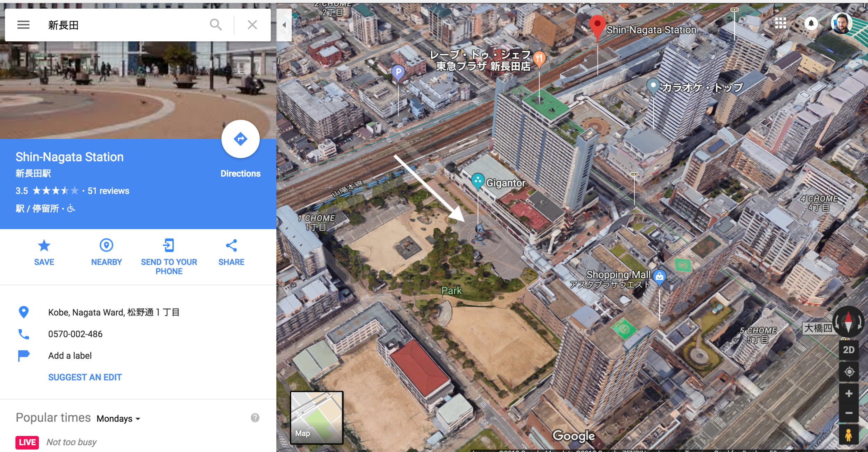Click the Park map label

[451, 290]
